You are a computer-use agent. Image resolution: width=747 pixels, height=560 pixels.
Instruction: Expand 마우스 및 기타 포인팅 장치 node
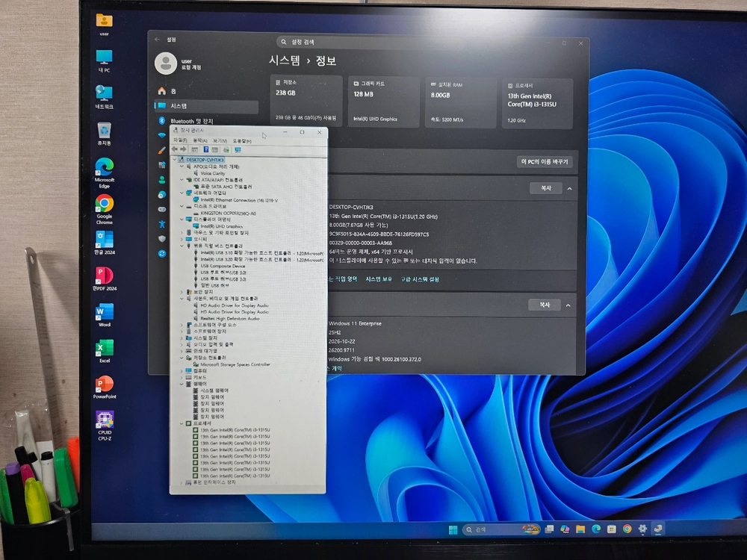coord(182,232)
